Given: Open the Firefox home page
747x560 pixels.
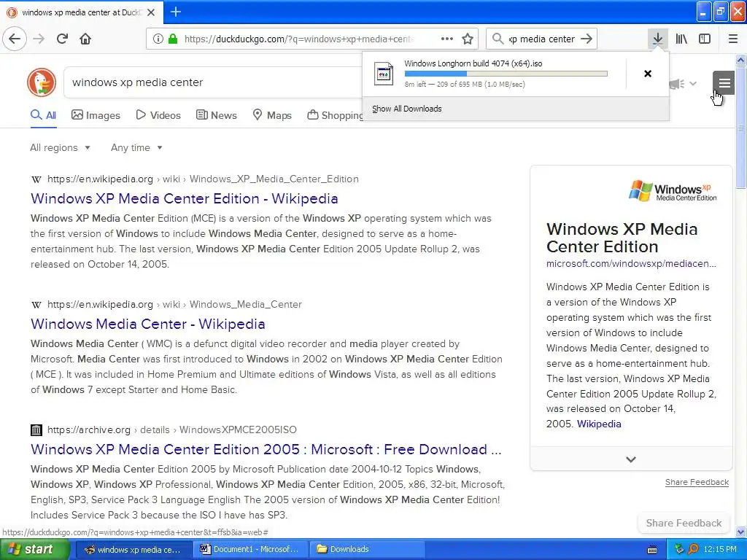Looking at the screenshot, I should coord(85,39).
